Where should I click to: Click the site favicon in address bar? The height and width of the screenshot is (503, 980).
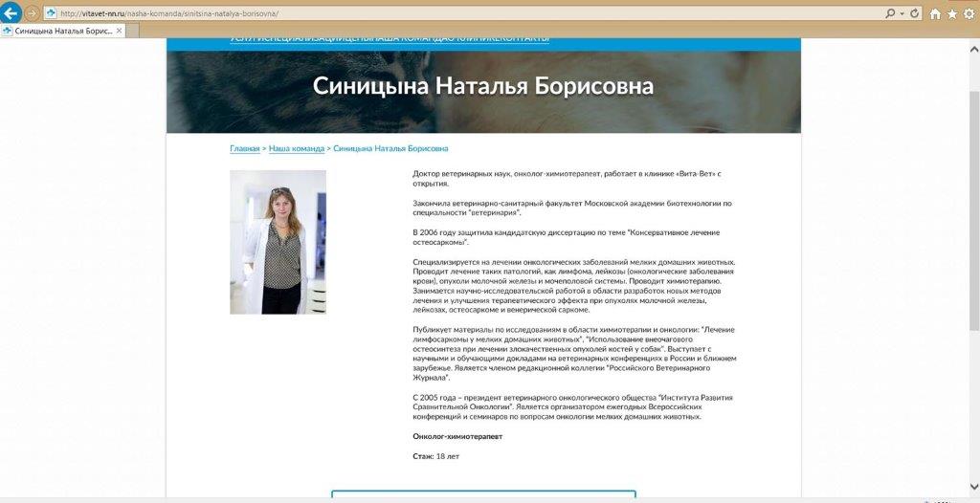[x=52, y=13]
